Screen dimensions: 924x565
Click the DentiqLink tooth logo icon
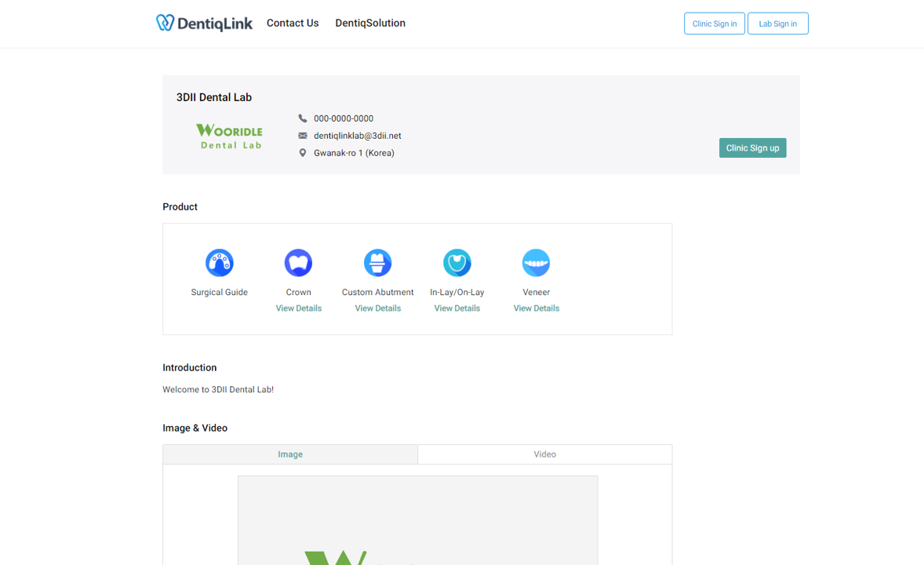click(x=163, y=23)
